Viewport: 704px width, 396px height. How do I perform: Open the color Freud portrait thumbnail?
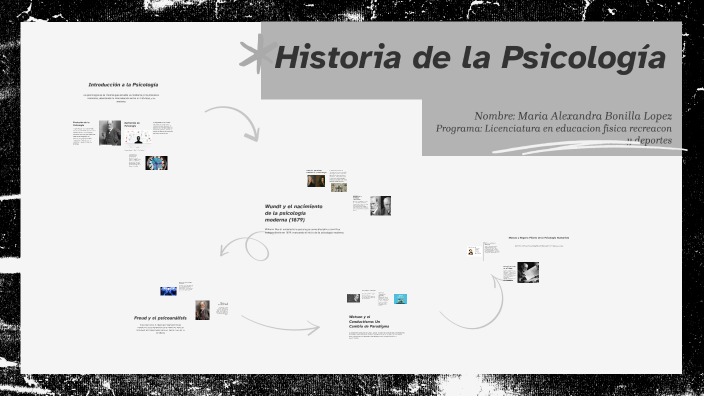(202, 310)
